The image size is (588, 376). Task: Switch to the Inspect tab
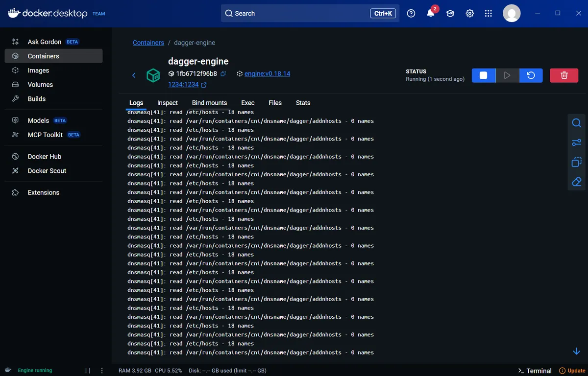168,103
